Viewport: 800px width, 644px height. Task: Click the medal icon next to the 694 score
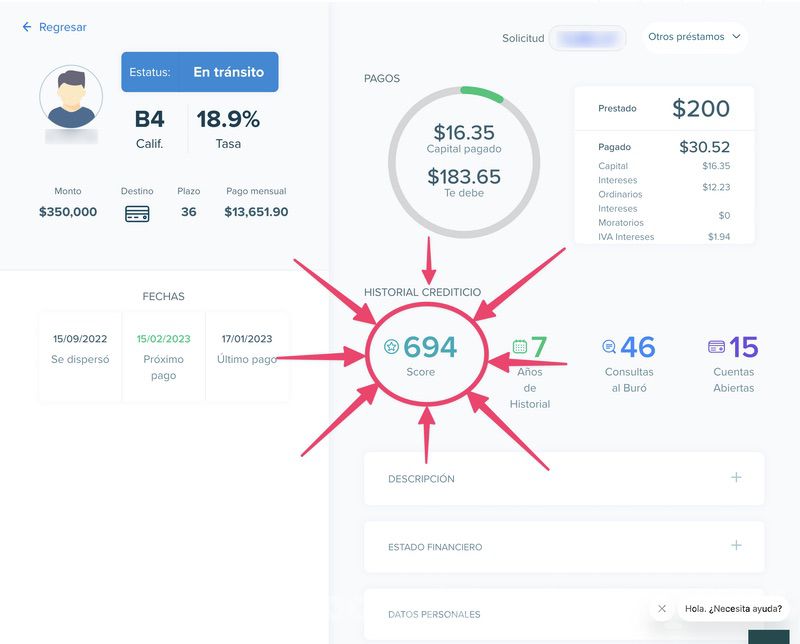pyautogui.click(x=394, y=348)
